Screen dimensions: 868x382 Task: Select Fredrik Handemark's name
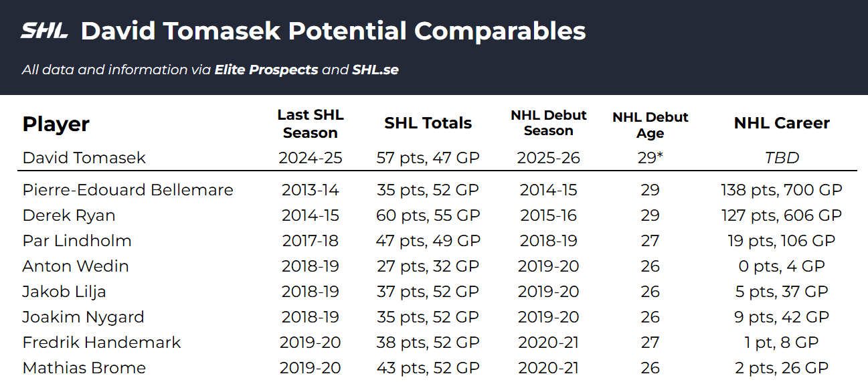pos(102,343)
